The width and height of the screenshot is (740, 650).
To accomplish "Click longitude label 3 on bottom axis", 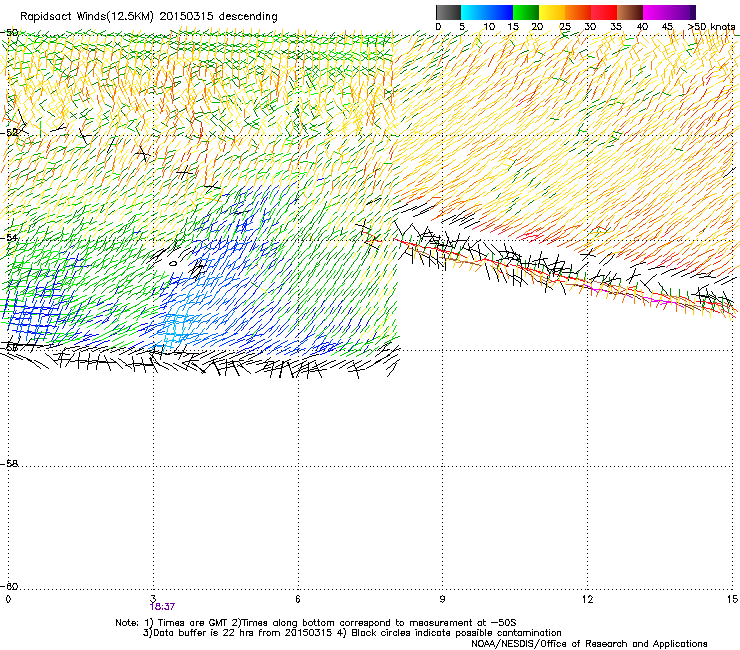I will [x=153, y=599].
